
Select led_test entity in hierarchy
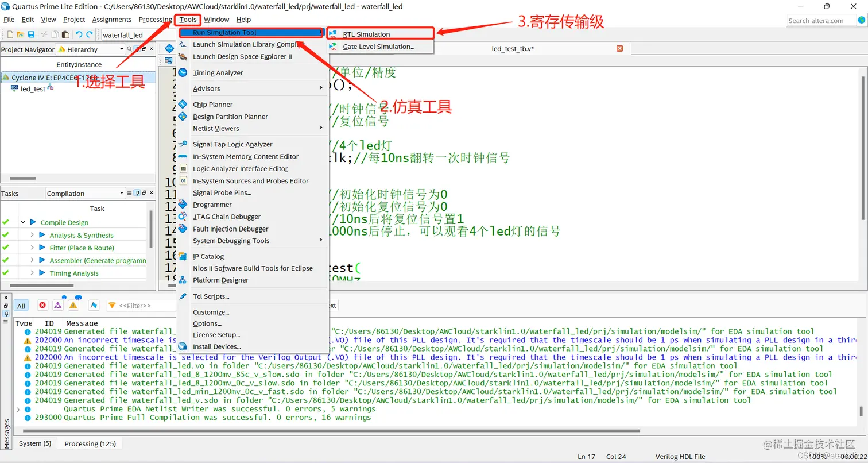[x=33, y=89]
